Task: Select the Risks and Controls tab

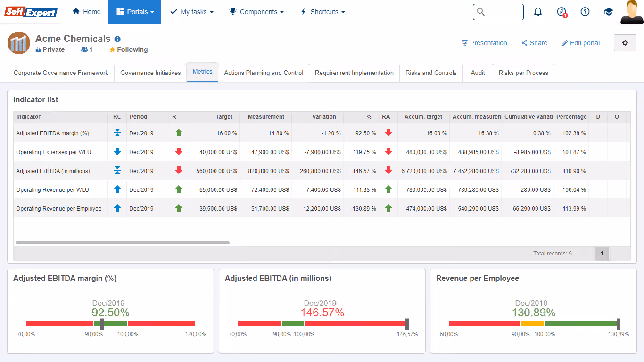Action: coord(431,73)
